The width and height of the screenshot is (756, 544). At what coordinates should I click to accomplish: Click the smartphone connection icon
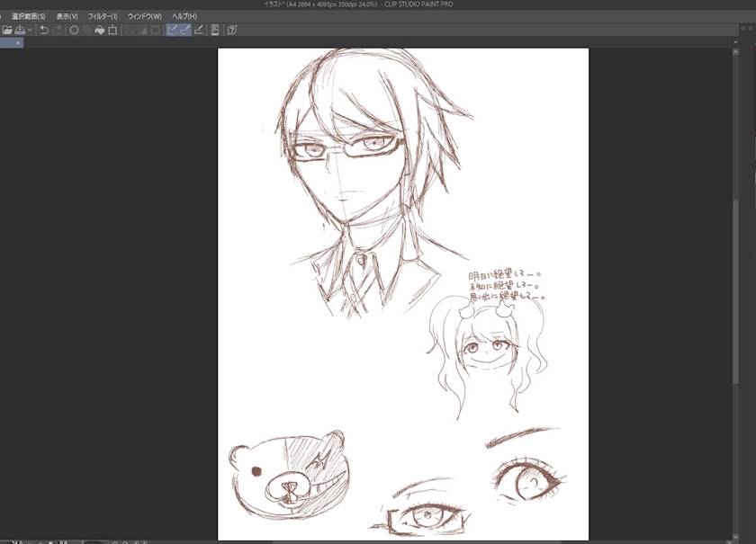click(214, 30)
